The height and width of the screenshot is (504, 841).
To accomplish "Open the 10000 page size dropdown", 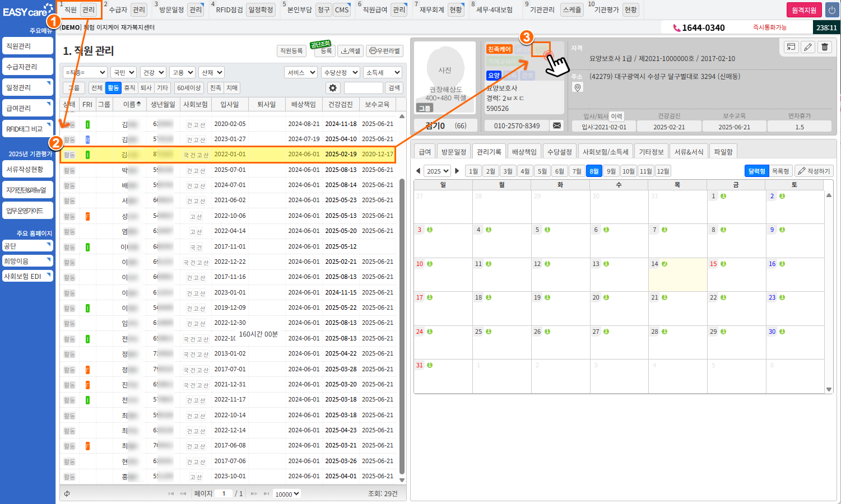I will tap(287, 494).
